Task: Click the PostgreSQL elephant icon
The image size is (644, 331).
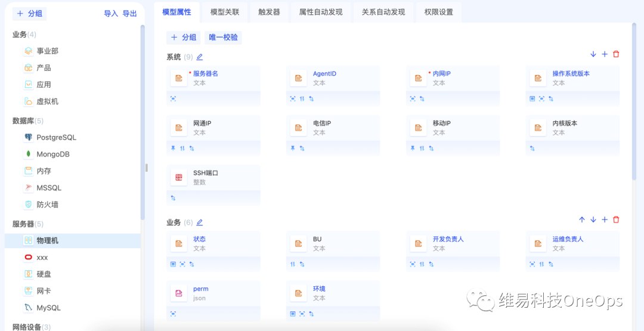Action: [29, 137]
